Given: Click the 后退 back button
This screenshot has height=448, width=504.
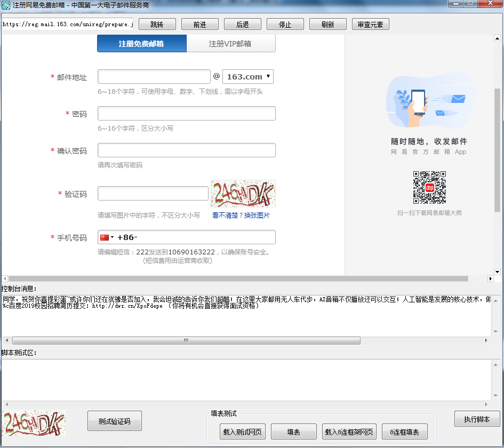Looking at the screenshot, I should click(242, 25).
